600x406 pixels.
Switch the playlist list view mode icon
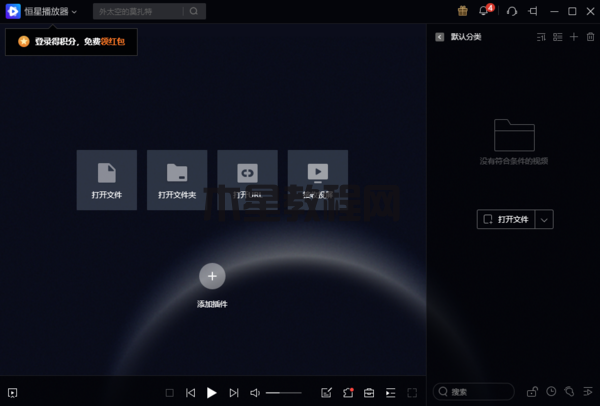point(558,37)
